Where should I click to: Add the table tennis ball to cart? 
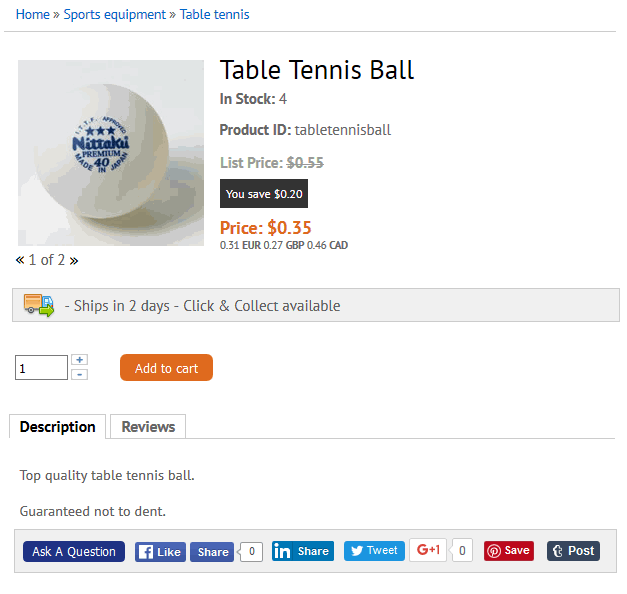(x=166, y=368)
